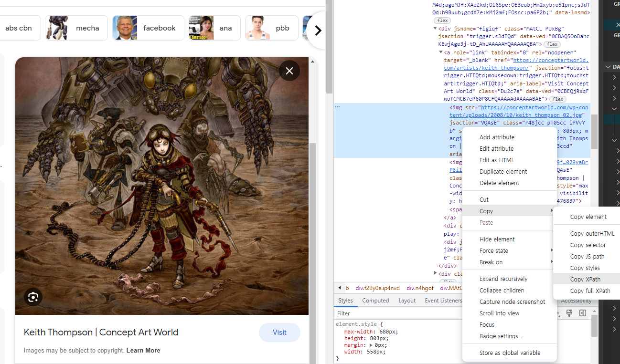Open the Keith Thompson preview image
This screenshot has height=364, width=620.
pos(162,186)
